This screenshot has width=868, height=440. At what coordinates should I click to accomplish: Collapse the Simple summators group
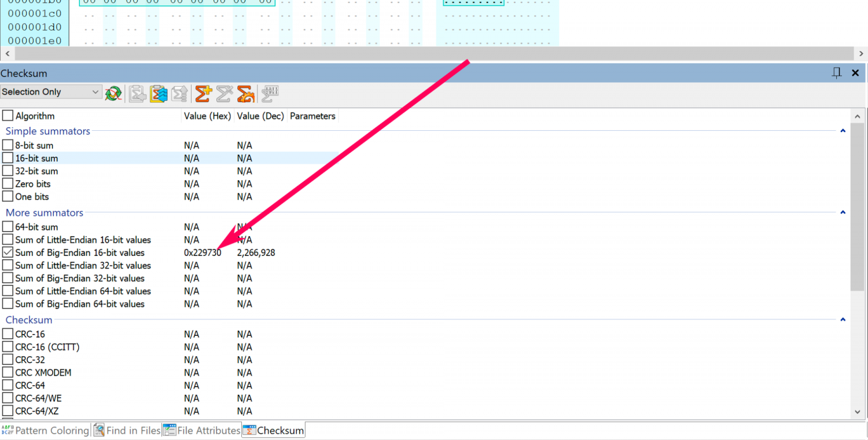(843, 131)
